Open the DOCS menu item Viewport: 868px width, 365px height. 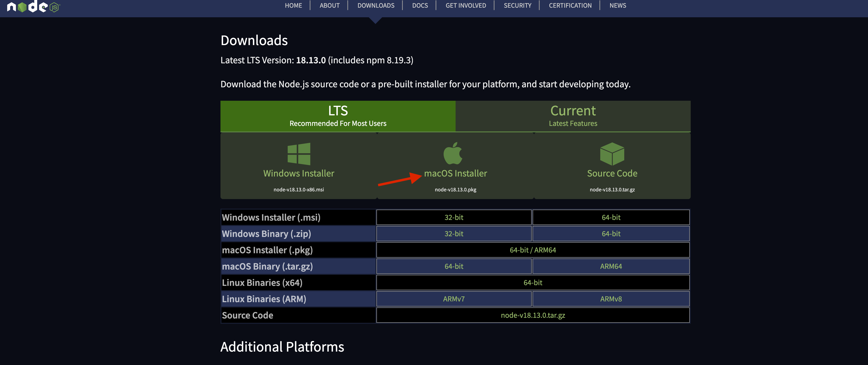coord(420,5)
